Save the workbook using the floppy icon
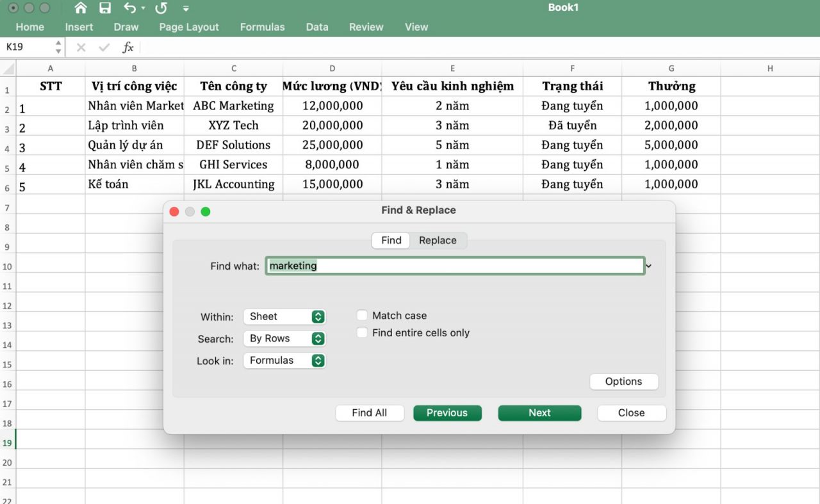The image size is (820, 504). tap(105, 8)
